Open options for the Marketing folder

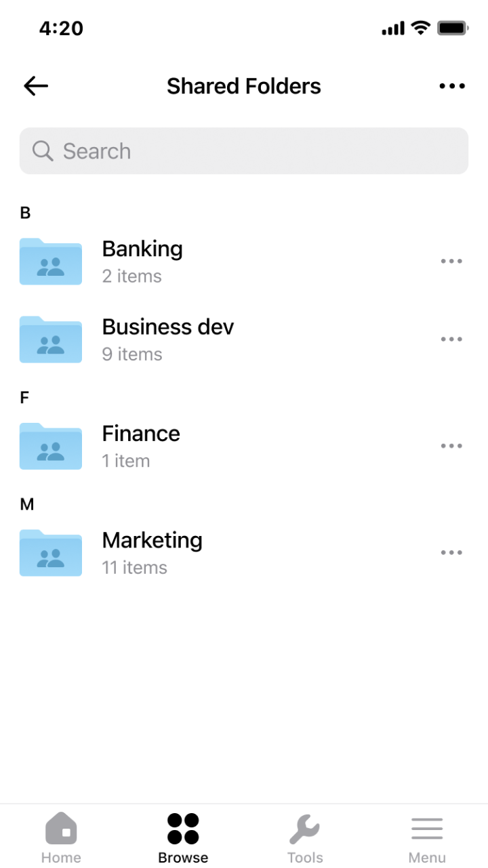451,553
